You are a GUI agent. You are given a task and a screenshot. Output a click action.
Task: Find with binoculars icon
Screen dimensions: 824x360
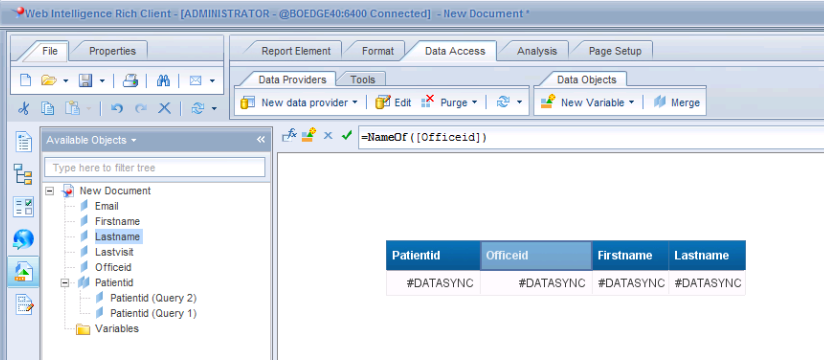[x=163, y=80]
